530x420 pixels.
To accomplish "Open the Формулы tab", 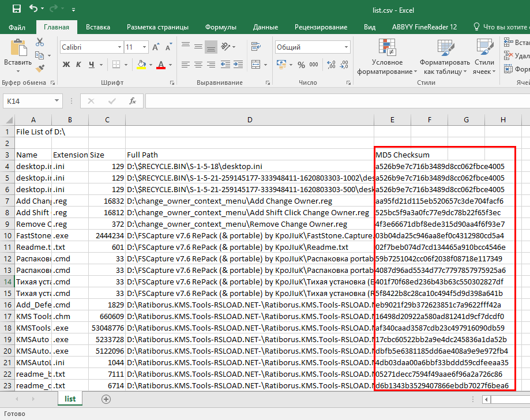I will [220, 27].
